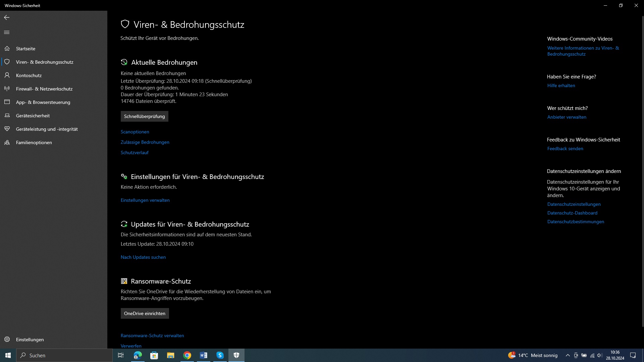This screenshot has height=362, width=644.
Task: Open Kontoschutz from the sidebar
Action: pyautogui.click(x=29, y=75)
